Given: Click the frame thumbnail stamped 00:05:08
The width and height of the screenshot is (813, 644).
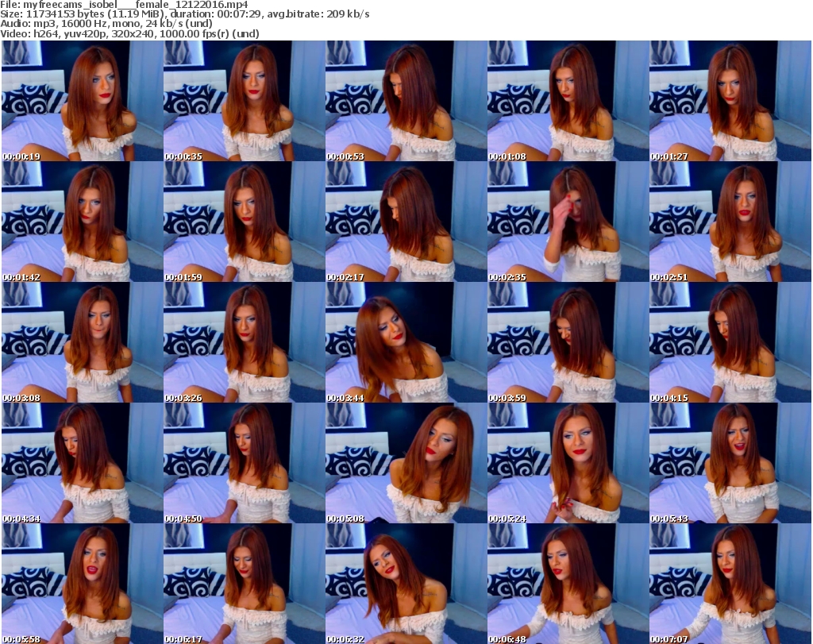Looking at the screenshot, I should pos(406,463).
